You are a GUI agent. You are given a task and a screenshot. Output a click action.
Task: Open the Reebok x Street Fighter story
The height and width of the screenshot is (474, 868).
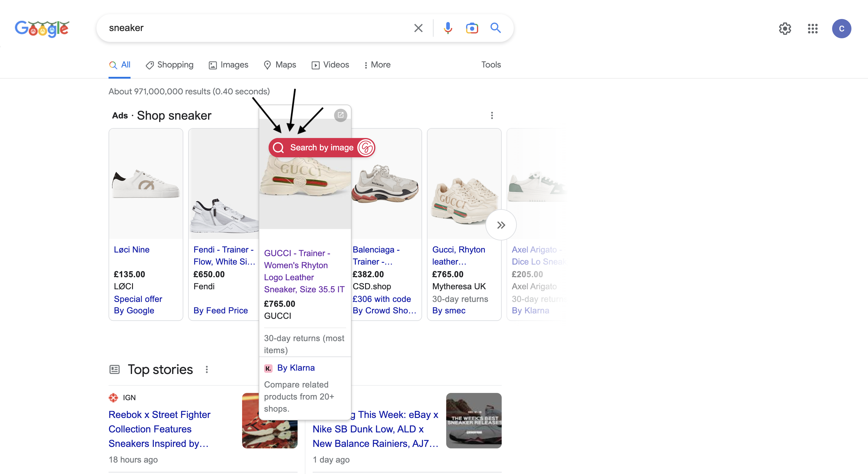click(159, 429)
